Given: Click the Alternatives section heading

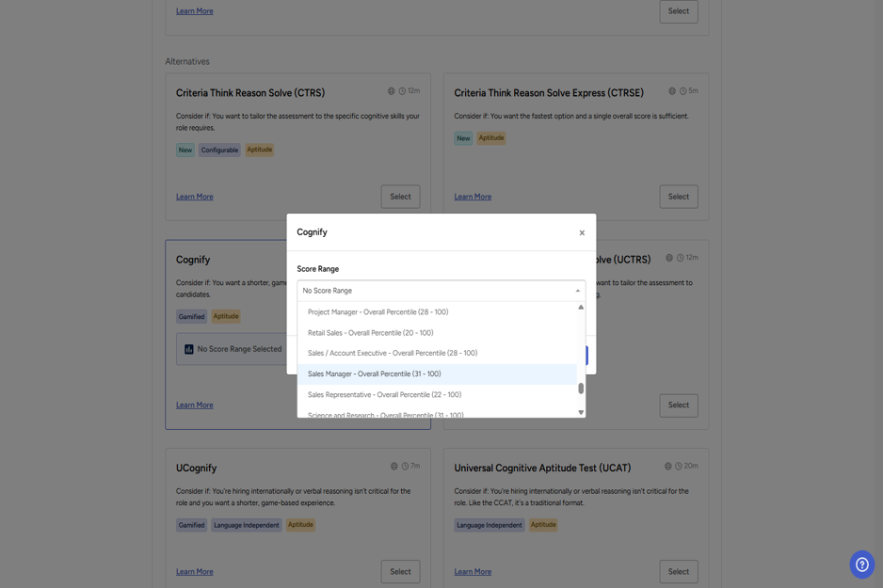Looking at the screenshot, I should tap(187, 61).
